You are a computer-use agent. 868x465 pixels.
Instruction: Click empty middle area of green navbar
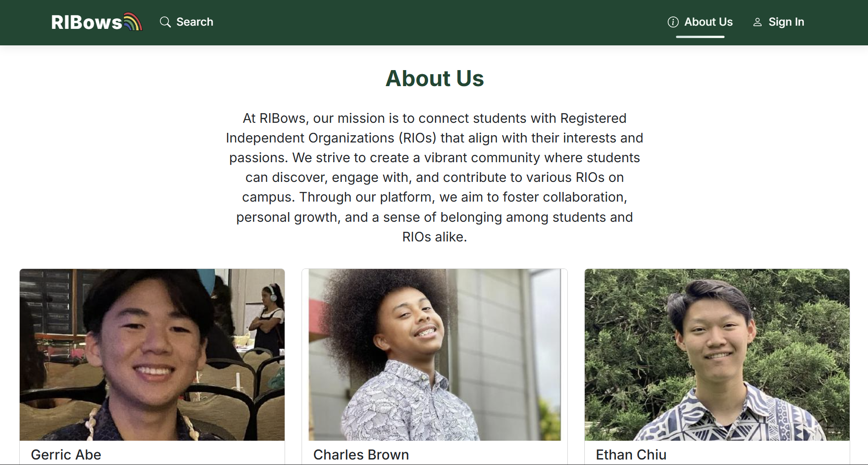click(x=435, y=22)
